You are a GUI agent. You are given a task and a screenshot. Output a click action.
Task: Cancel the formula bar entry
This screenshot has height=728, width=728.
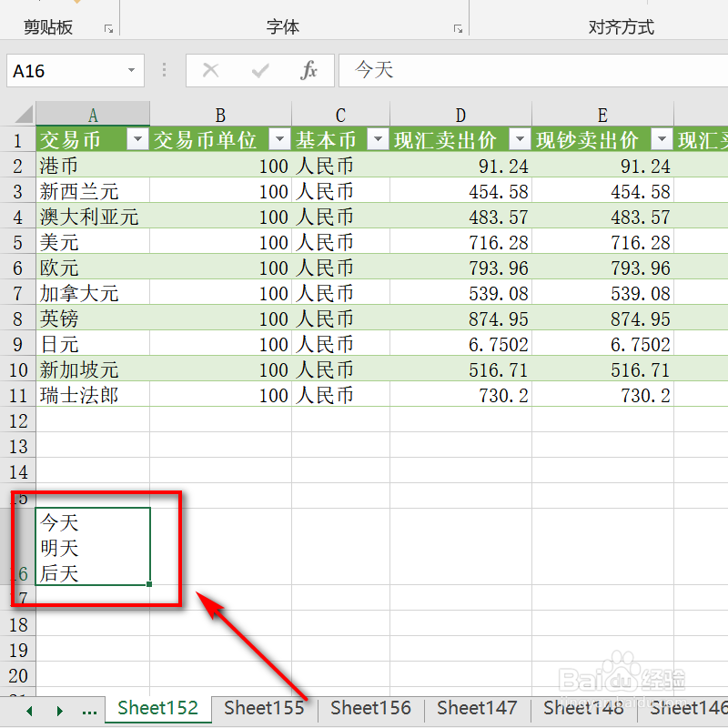pos(211,71)
